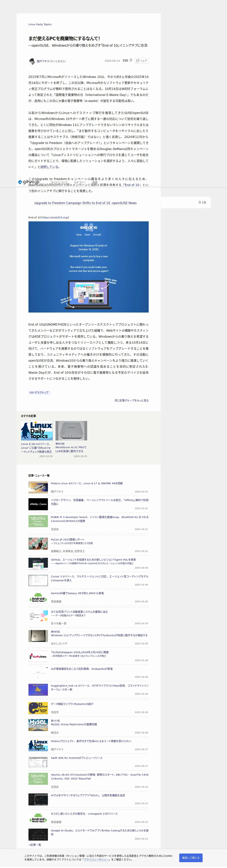Click the Google AI Studio dark thumbnail
The height and width of the screenshot is (868, 227).
point(38,834)
